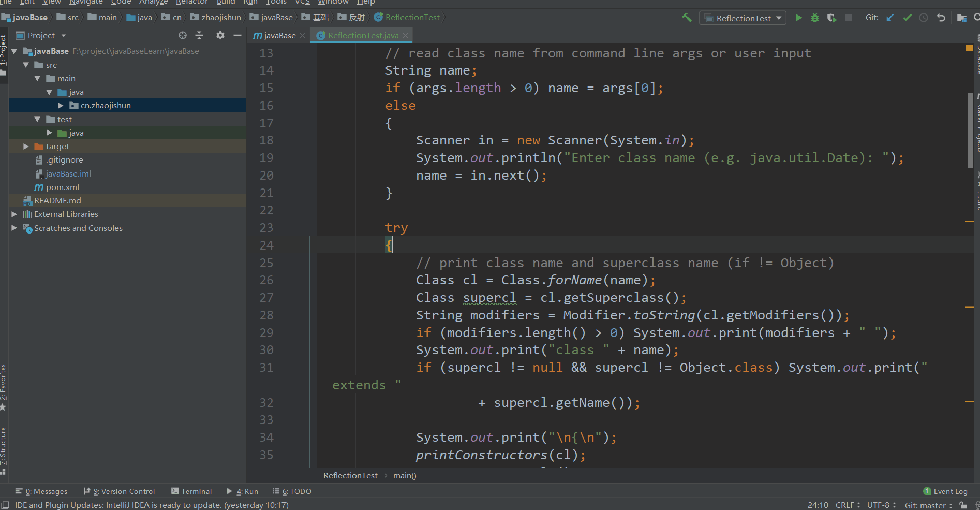
Task: Open the Event Log
Action: point(945,491)
